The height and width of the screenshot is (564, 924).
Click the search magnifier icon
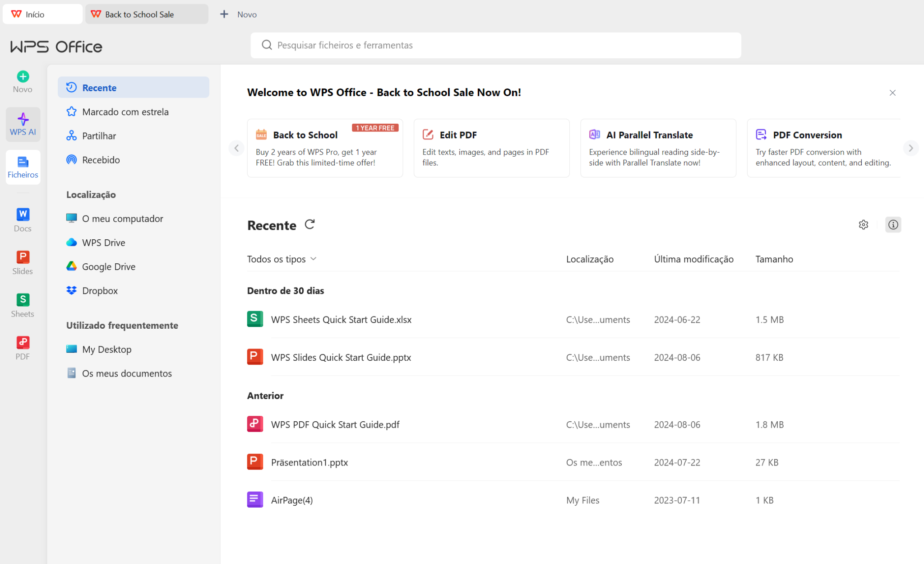[267, 45]
